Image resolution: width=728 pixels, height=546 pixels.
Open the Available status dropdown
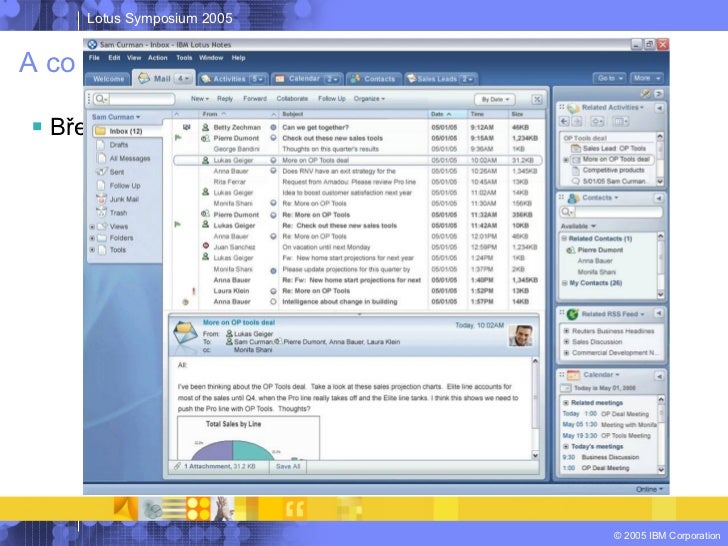point(578,226)
